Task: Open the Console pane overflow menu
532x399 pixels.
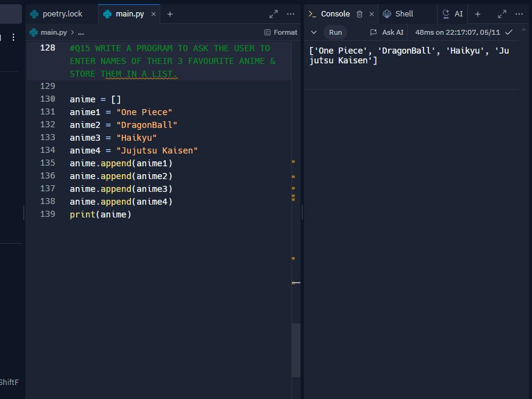Action: click(519, 13)
